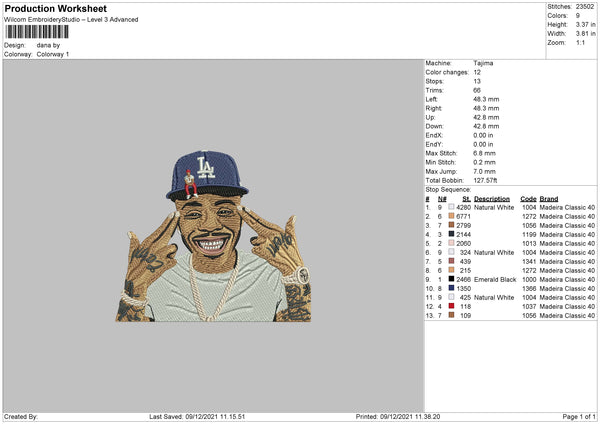The image size is (600, 424).
Task: Click the 'Colorway 1' value
Action: [53, 54]
